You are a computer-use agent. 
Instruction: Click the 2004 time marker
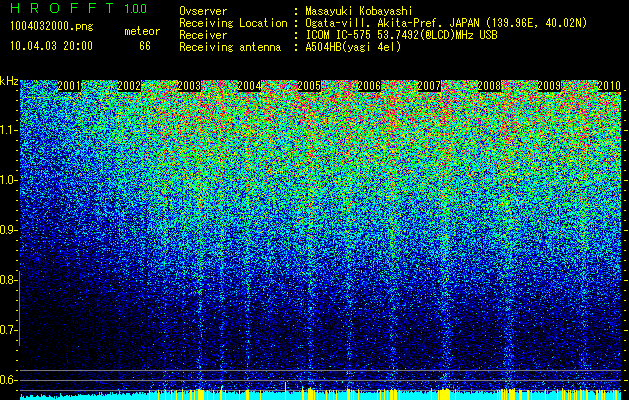(249, 86)
